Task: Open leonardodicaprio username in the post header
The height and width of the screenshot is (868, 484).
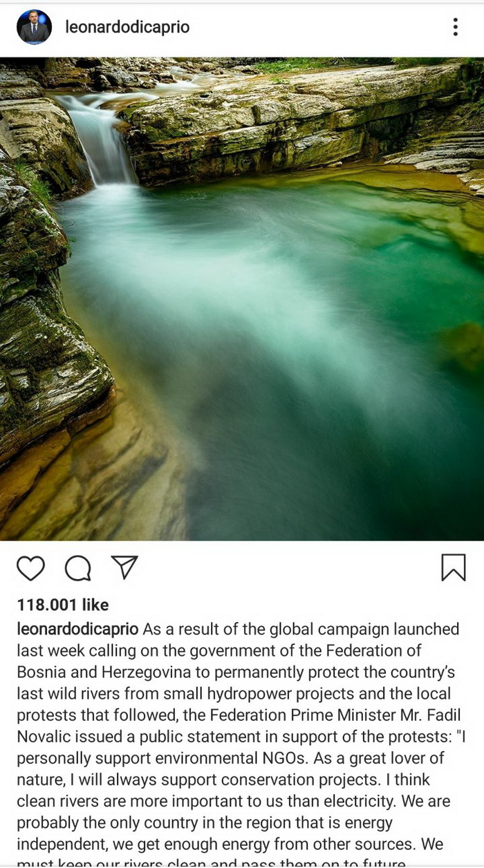Action: [x=127, y=27]
